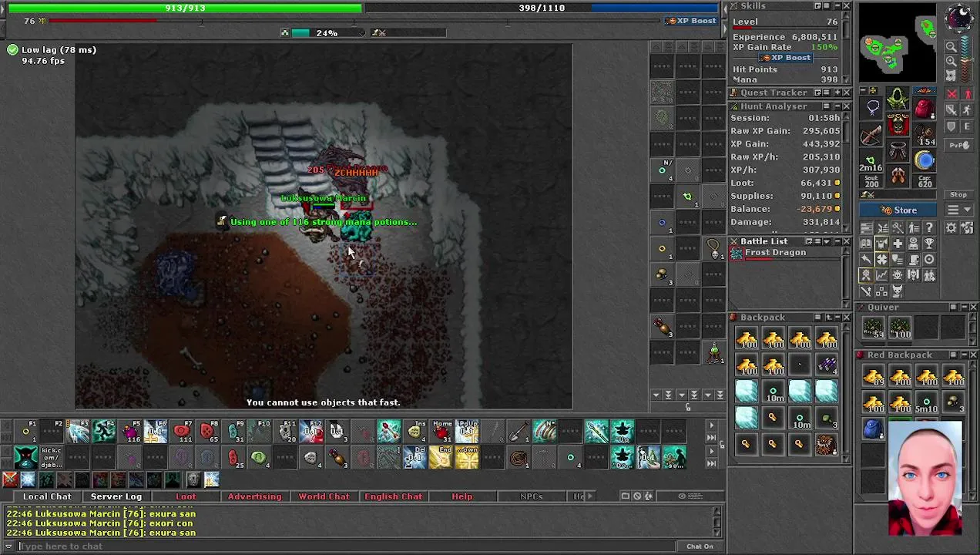Open the World Chat tab
This screenshot has width=980, height=555.
(x=324, y=496)
